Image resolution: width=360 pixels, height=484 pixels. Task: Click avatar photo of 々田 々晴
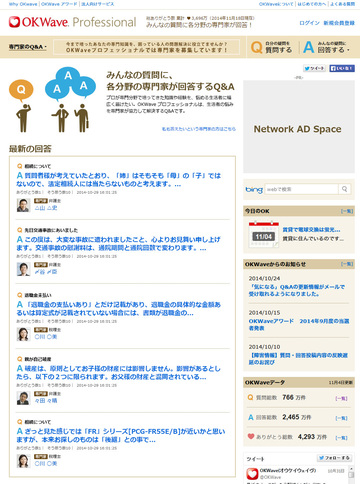[x=23, y=398]
